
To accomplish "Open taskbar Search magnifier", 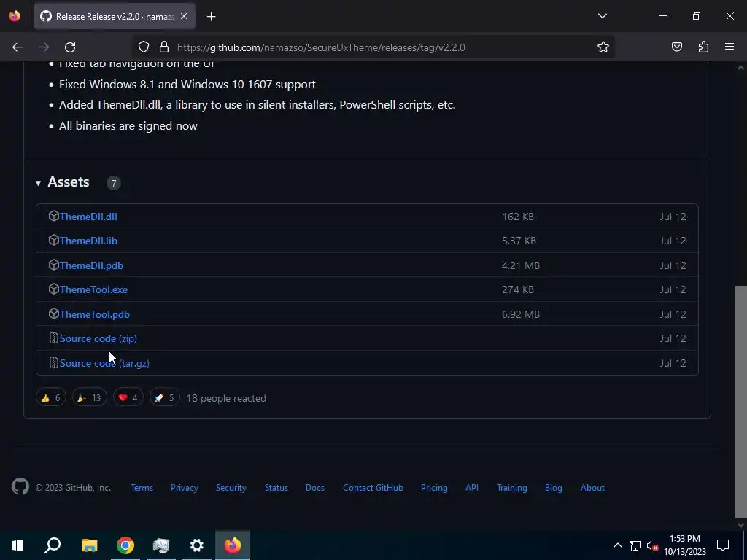I will point(53,545).
